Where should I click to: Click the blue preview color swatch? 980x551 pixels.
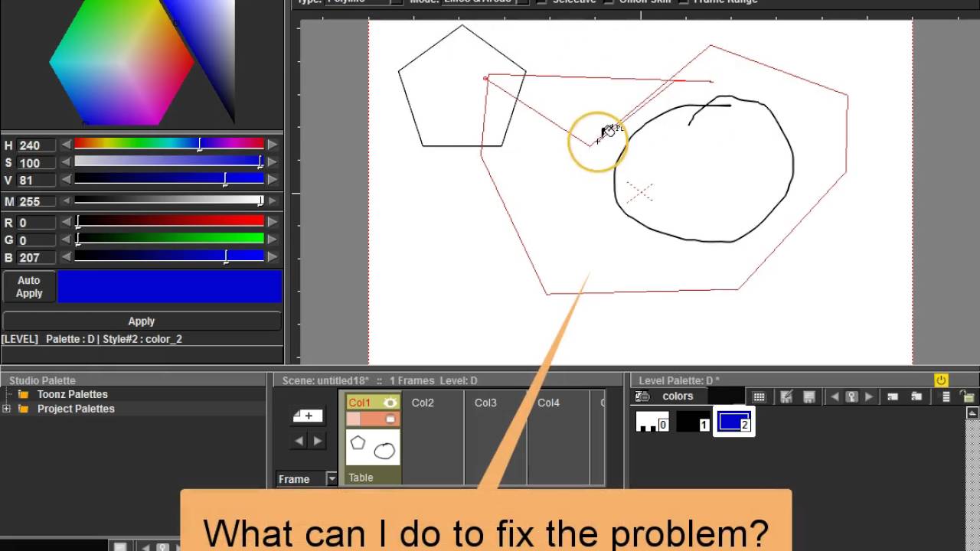click(x=170, y=287)
